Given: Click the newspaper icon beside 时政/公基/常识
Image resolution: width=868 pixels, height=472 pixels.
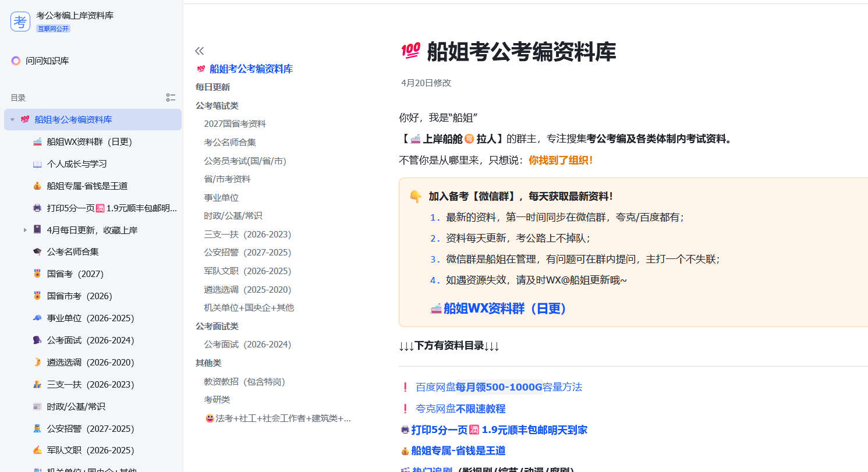Looking at the screenshot, I should pyautogui.click(x=37, y=406).
